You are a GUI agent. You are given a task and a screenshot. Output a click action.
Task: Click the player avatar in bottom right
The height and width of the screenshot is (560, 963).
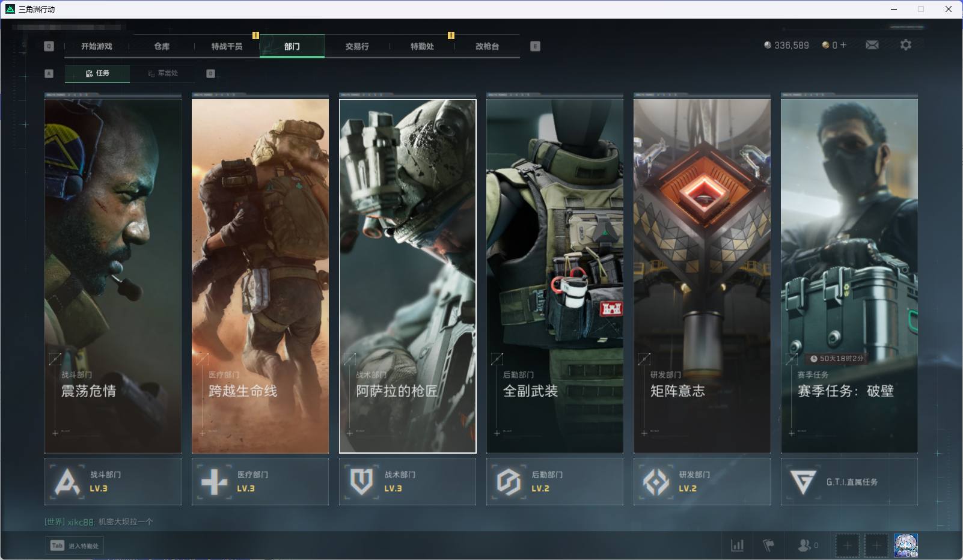click(905, 545)
